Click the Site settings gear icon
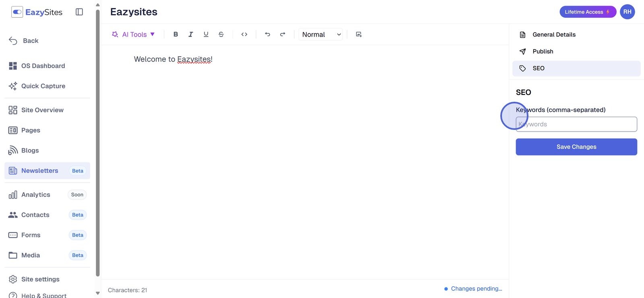644x298 pixels. click(x=13, y=279)
